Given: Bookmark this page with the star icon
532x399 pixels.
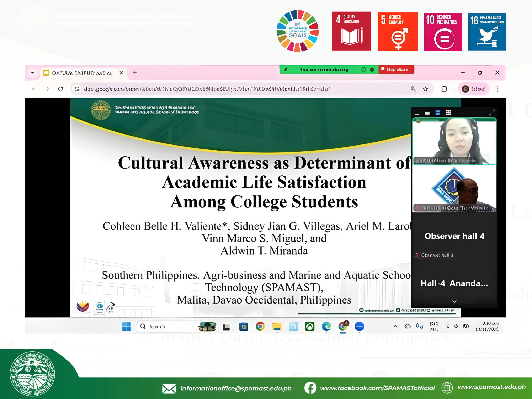Looking at the screenshot, I should (425, 89).
